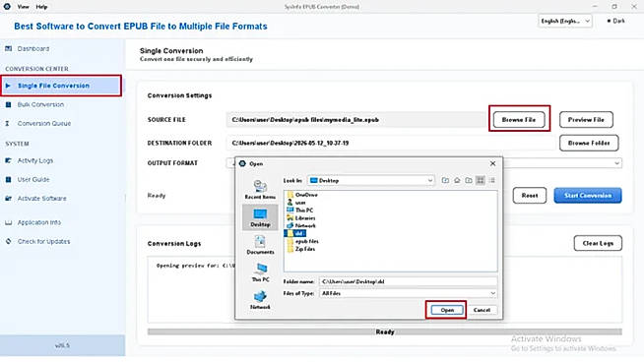Select Network in the file list
Viewport: 644px width, 362px height.
[x=301, y=225]
